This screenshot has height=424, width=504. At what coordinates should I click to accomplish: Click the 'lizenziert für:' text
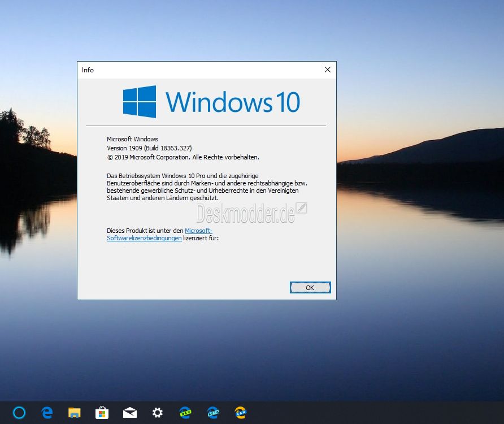click(201, 238)
